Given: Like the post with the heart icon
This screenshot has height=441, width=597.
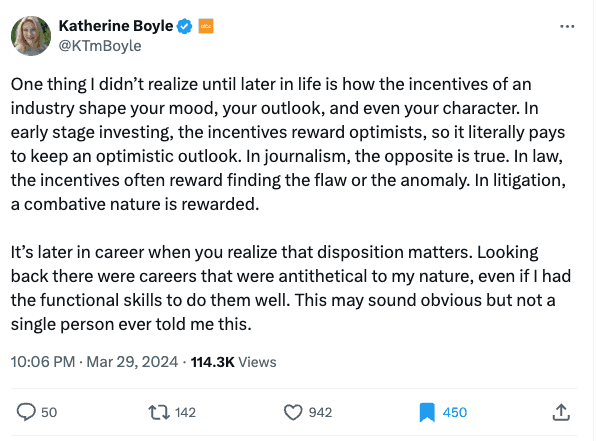Looking at the screenshot, I should pyautogui.click(x=293, y=412).
